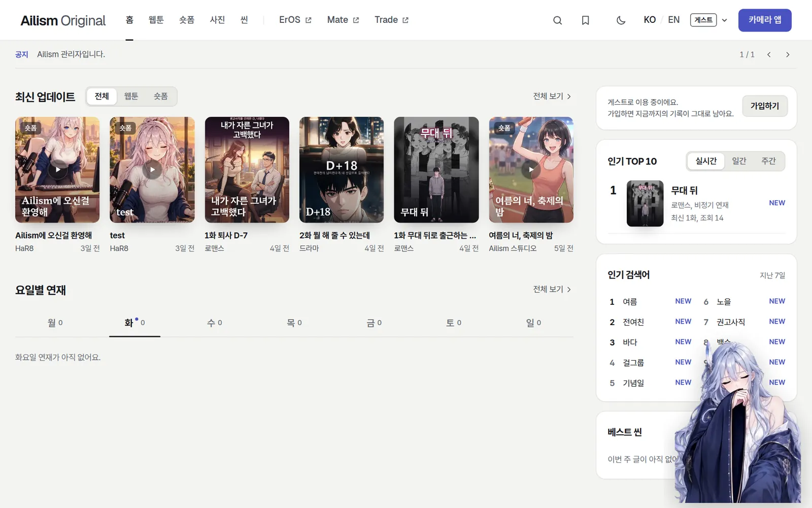Select the 금 weekday tab
Image resolution: width=812 pixels, height=508 pixels.
(374, 323)
